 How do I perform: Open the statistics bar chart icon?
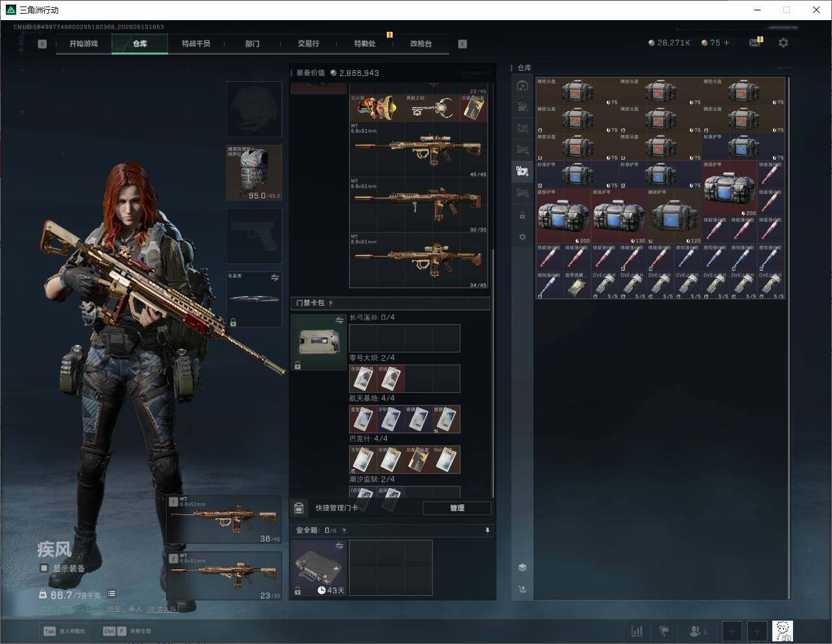tap(637, 631)
